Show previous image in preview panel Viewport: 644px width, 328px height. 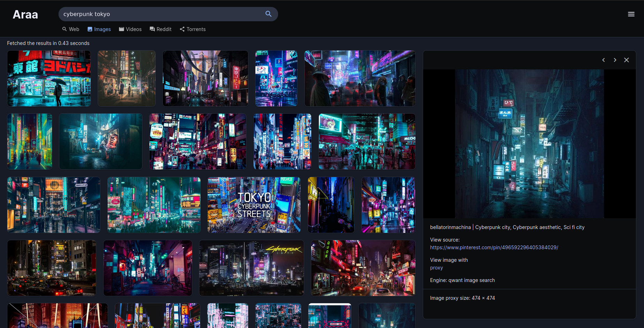pos(604,60)
